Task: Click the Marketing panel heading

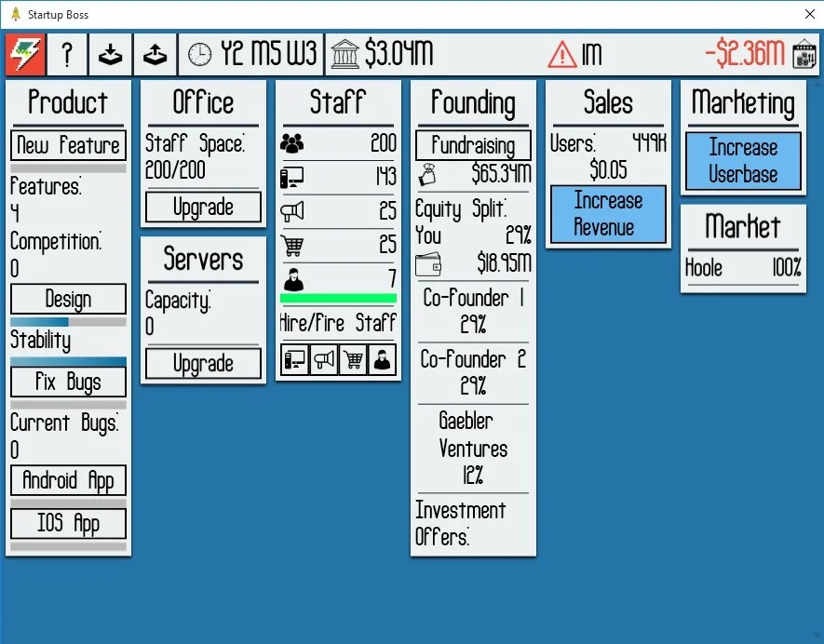Action: tap(743, 103)
